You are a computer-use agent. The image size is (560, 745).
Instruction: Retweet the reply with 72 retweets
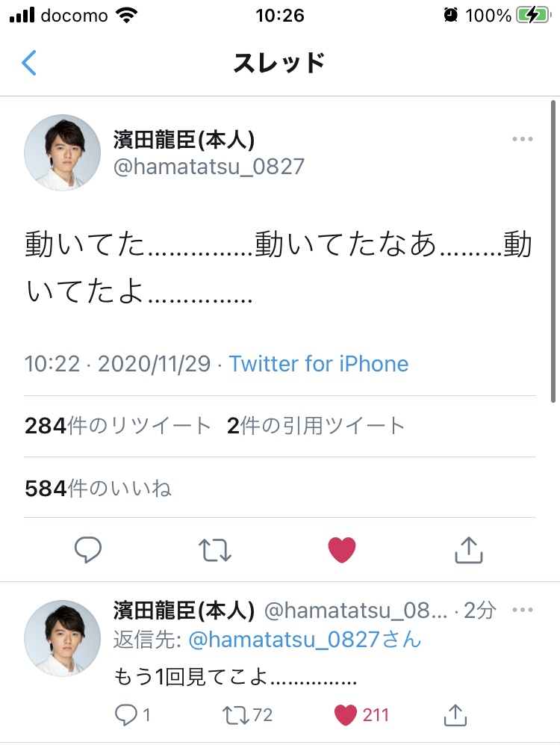tap(237, 714)
